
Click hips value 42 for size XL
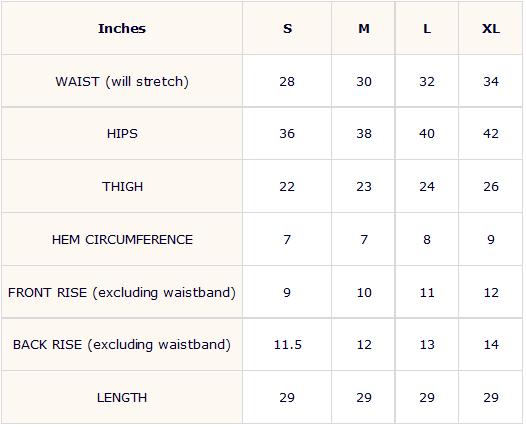tap(491, 134)
